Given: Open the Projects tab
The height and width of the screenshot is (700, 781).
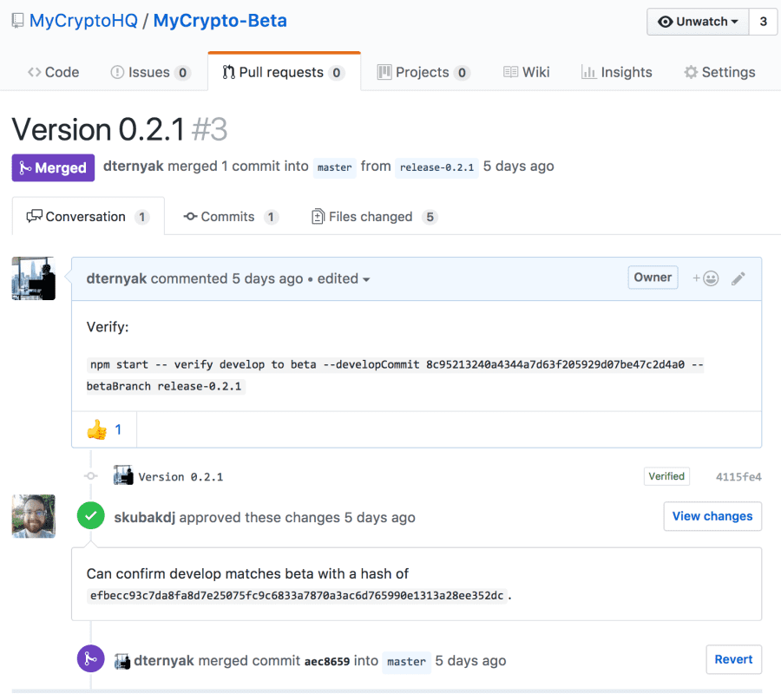Looking at the screenshot, I should tap(423, 72).
